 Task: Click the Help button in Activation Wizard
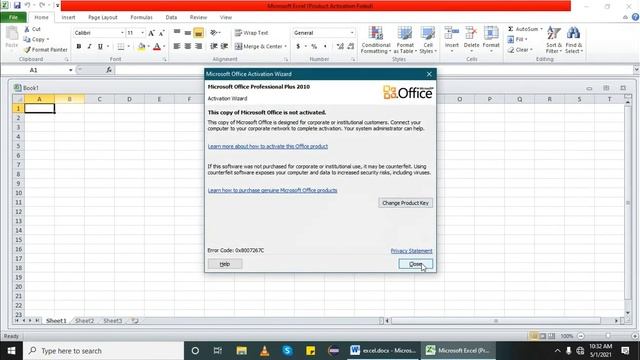pyautogui.click(x=225, y=264)
